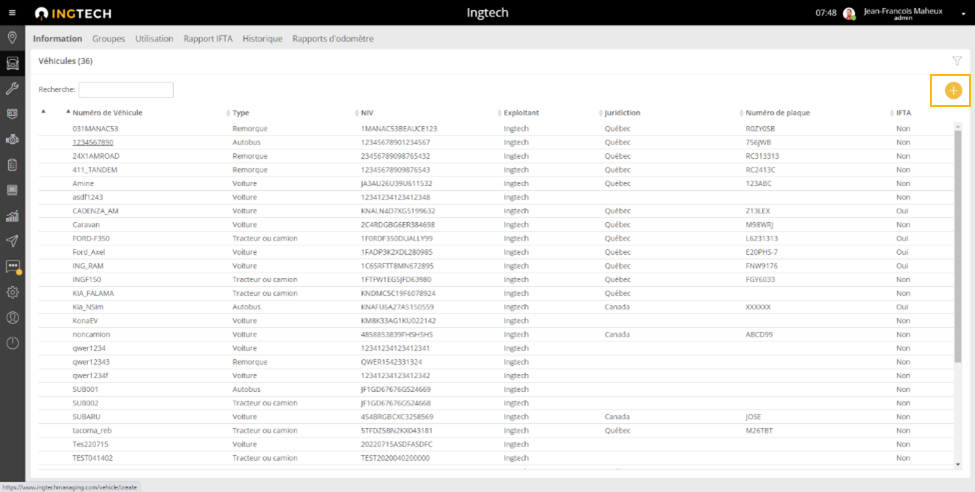The width and height of the screenshot is (975, 492).
Task: Open the settings gear in sidebar
Action: pyautogui.click(x=12, y=292)
